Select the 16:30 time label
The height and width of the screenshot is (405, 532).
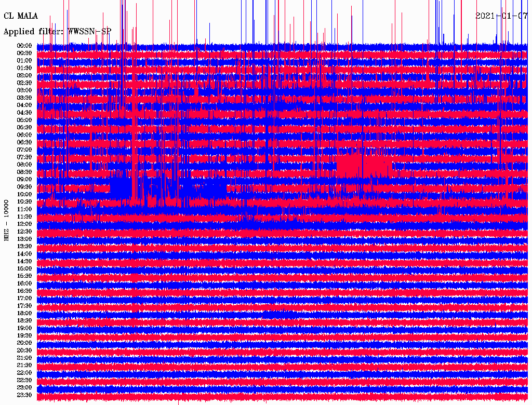(x=24, y=291)
